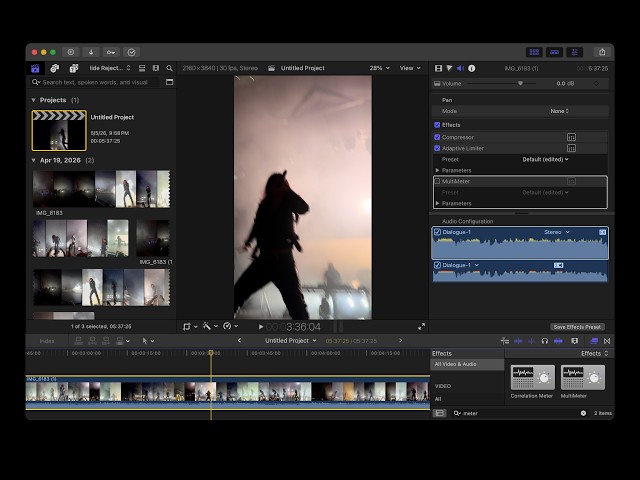Disable the Compressor effect checkbox
This screenshot has width=640, height=480.
click(x=437, y=137)
